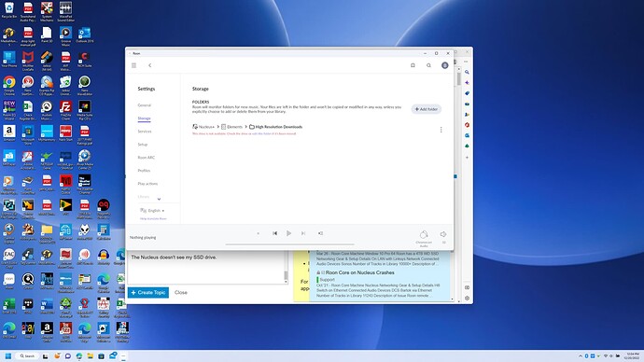Open Play actions settings section
Screen dimensions: 644x362
[147, 184]
